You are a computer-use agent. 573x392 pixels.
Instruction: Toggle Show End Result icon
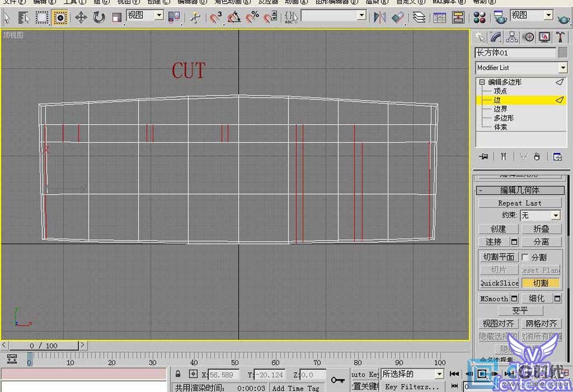click(504, 157)
